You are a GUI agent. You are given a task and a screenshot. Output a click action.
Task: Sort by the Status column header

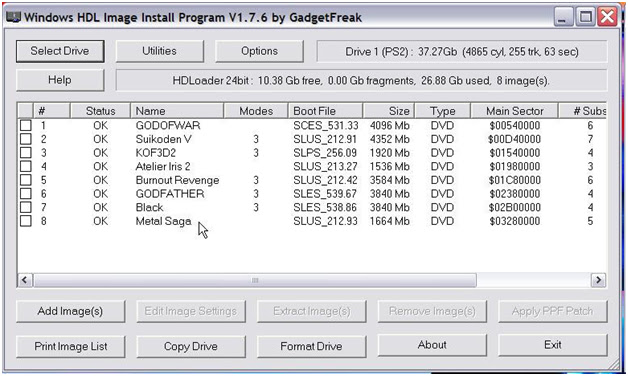[x=100, y=111]
